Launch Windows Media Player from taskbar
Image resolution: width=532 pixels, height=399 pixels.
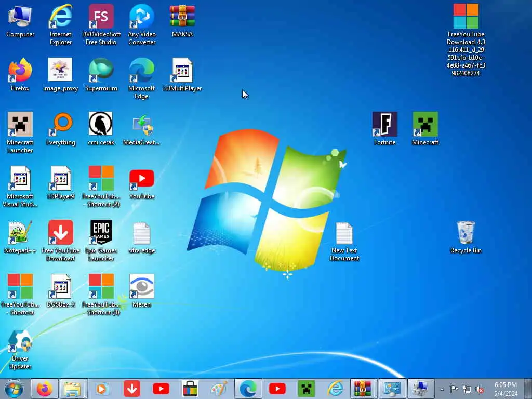101,389
